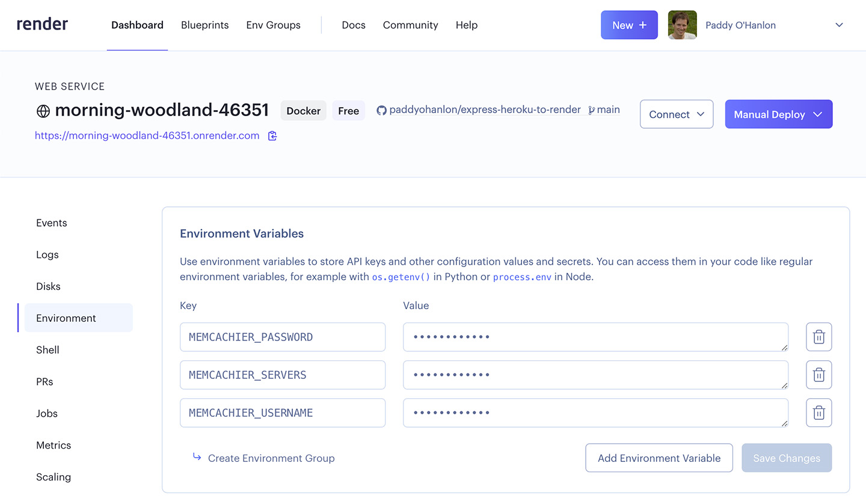Click Paddy O'Hanlon's profile avatar
Viewport: 866px width, 504px height.
tap(682, 25)
